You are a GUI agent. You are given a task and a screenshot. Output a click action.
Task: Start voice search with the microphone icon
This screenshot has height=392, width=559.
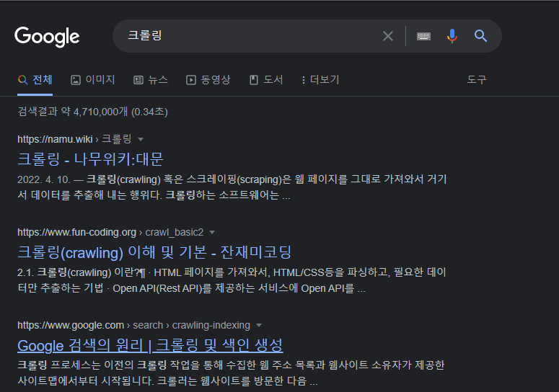tap(452, 36)
